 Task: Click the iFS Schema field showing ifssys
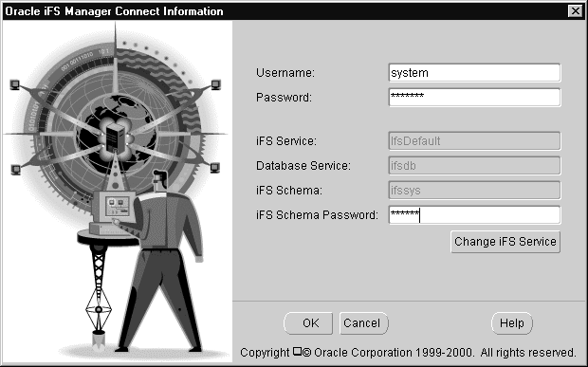[475, 191]
